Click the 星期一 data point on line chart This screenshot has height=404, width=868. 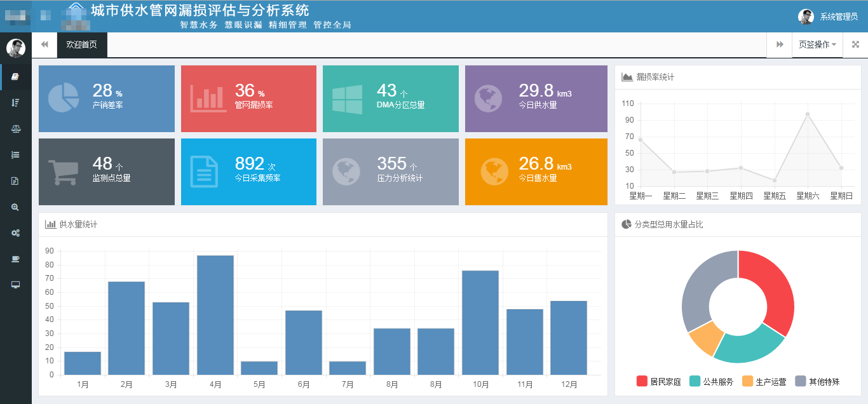pos(641,140)
